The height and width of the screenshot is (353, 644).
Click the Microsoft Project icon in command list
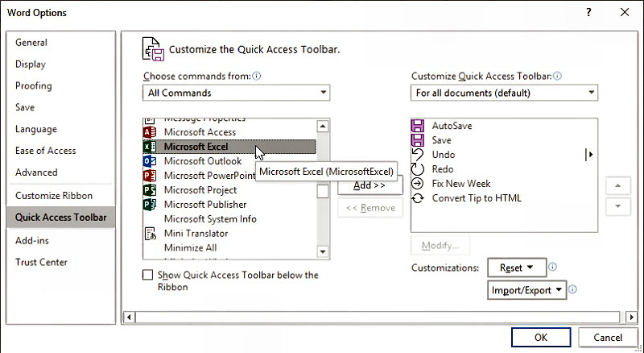click(150, 190)
